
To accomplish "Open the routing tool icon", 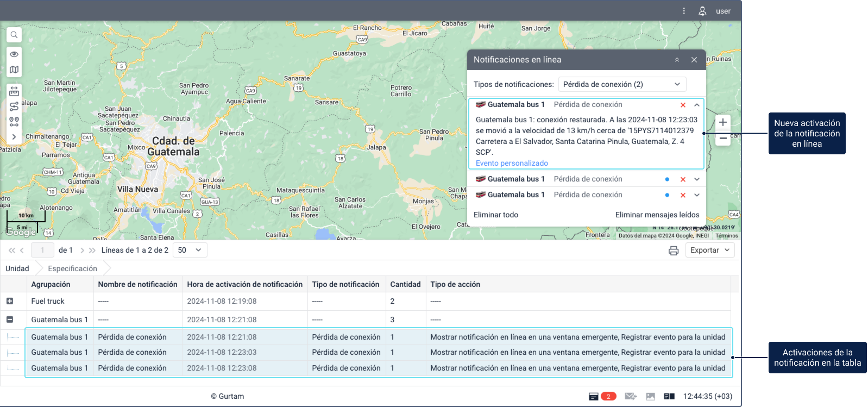I will point(14,107).
